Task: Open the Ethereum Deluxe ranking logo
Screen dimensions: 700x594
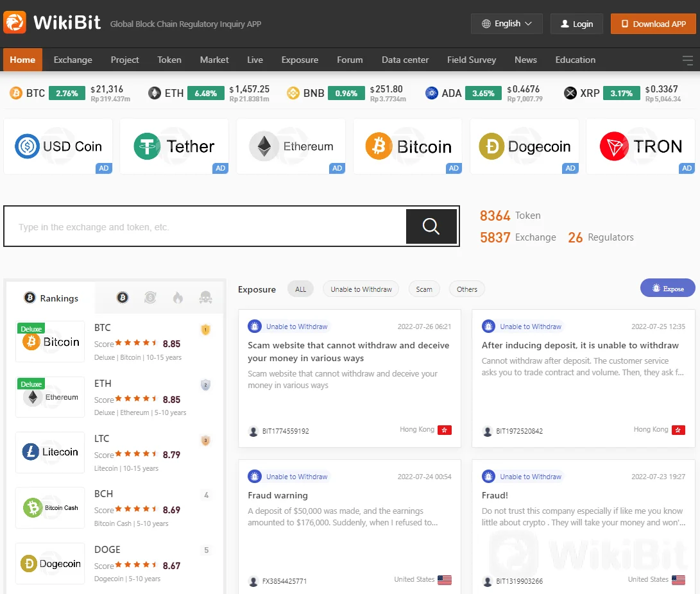Action: coord(50,396)
